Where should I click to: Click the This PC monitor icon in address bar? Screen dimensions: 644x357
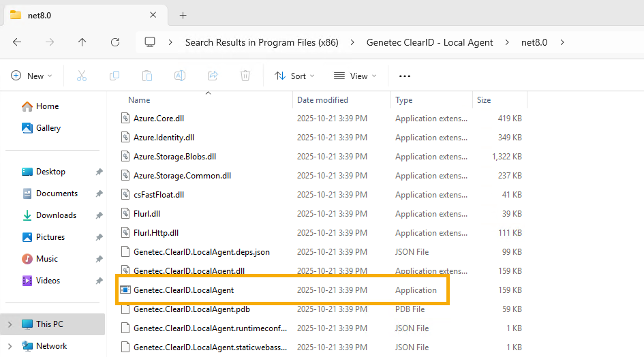[150, 42]
